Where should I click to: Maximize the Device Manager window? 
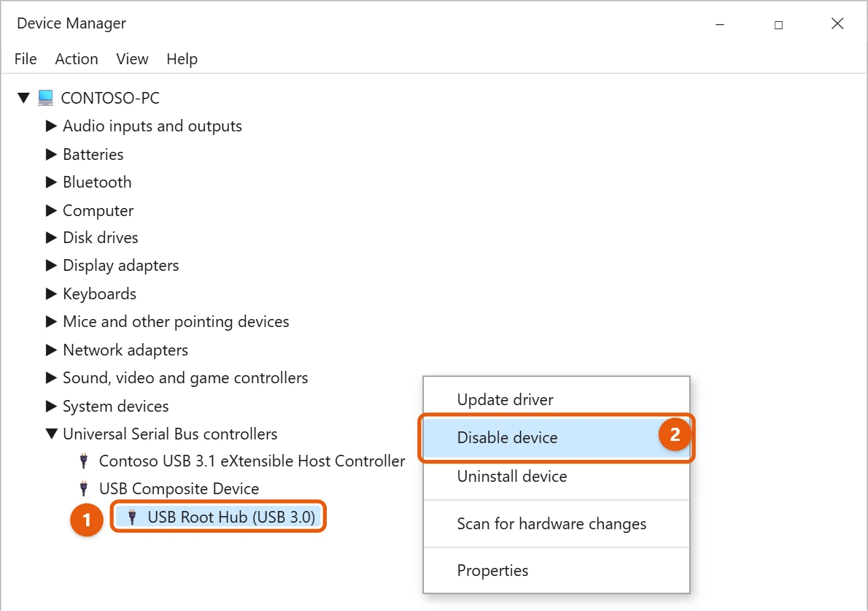[x=778, y=25]
